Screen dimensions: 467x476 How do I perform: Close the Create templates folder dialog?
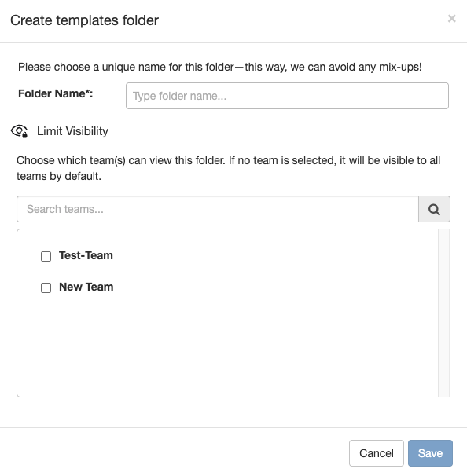tap(451, 19)
